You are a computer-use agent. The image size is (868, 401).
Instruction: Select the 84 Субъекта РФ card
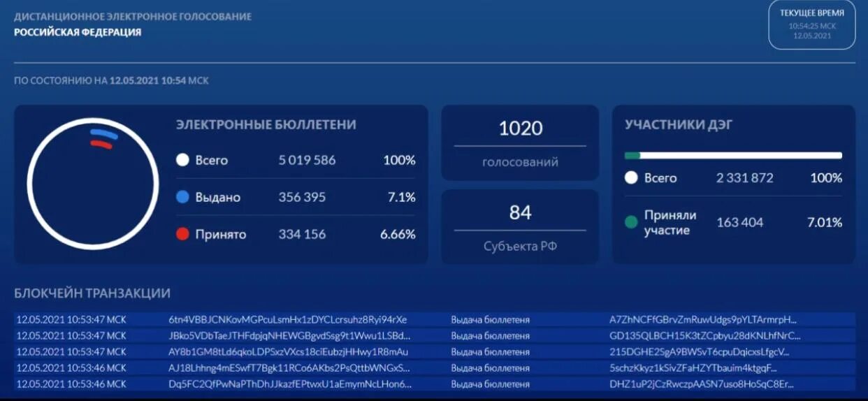[x=520, y=226]
